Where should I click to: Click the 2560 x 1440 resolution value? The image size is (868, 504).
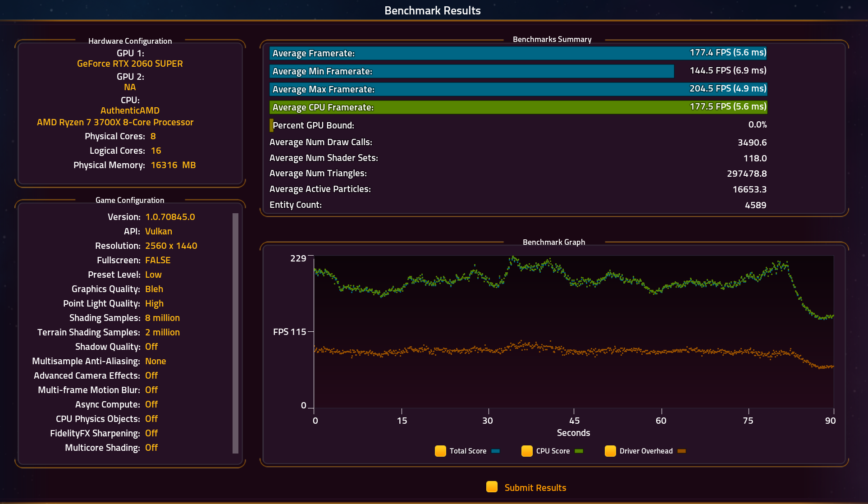[x=171, y=246]
